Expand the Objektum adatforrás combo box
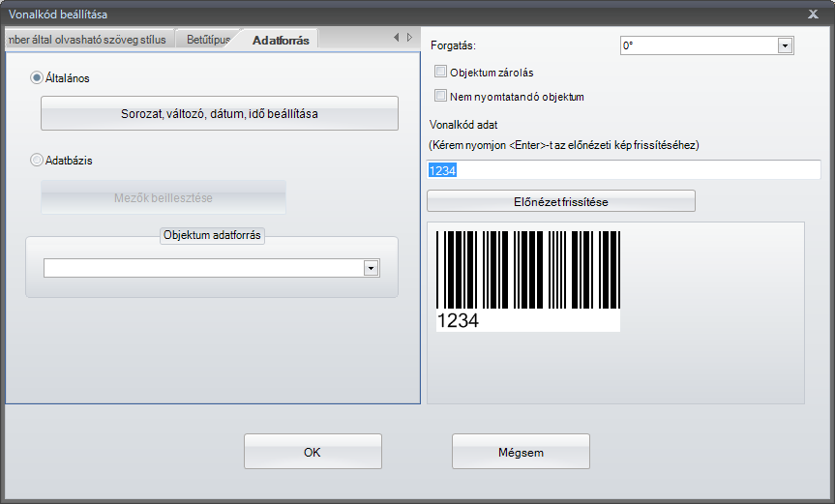The width and height of the screenshot is (835, 504). [371, 268]
